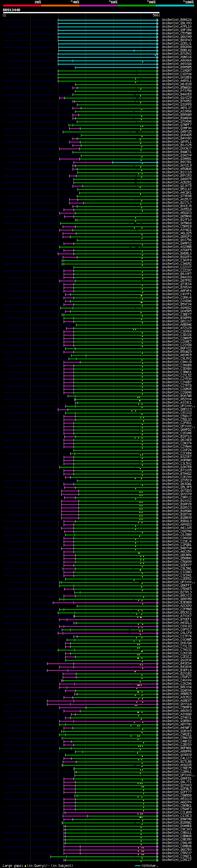Open hit UniRef100_A7PL10

pos(176,26)
